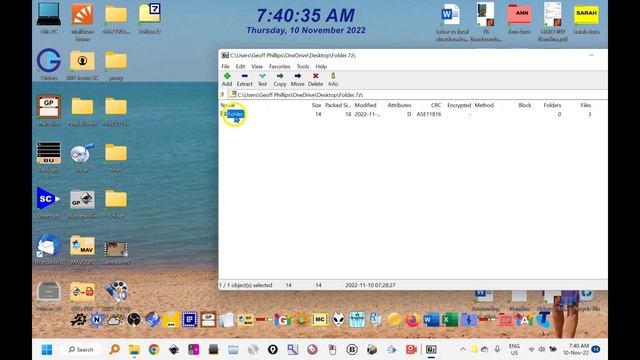Sort by the CRC column header
Image resolution: width=640 pixels, height=360 pixels.
pos(436,105)
